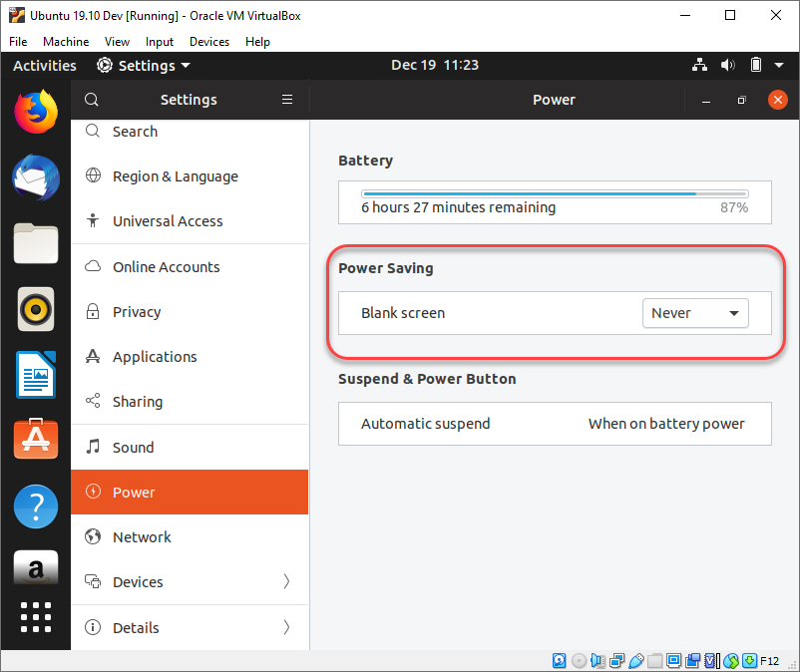This screenshot has width=800, height=672.
Task: Click '6 hours 27 minutes remaining' text
Action: point(458,207)
